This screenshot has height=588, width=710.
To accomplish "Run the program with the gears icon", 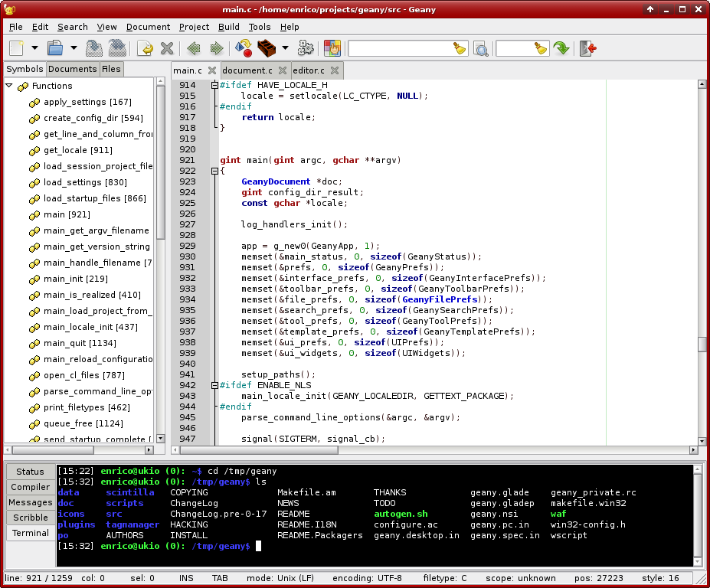I will click(x=306, y=48).
